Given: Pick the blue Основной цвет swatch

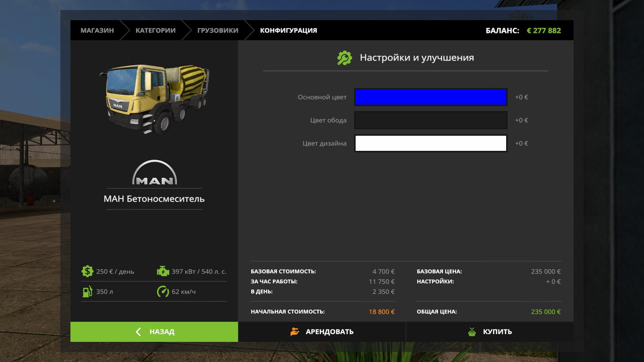Looking at the screenshot, I should pos(431,97).
